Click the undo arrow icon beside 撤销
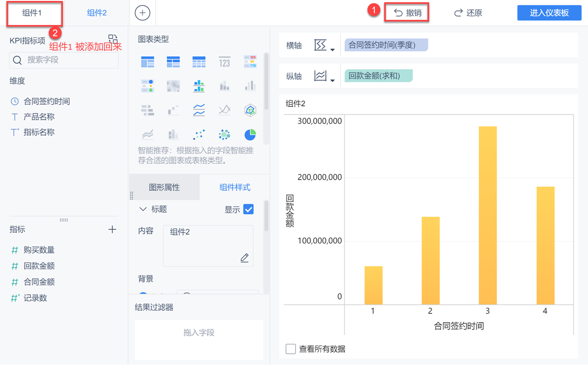Image resolution: width=588 pixels, height=365 pixels. click(398, 13)
